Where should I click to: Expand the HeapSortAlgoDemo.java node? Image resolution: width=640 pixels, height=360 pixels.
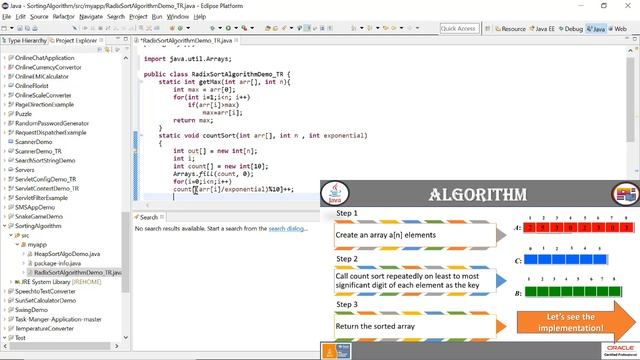24,254
